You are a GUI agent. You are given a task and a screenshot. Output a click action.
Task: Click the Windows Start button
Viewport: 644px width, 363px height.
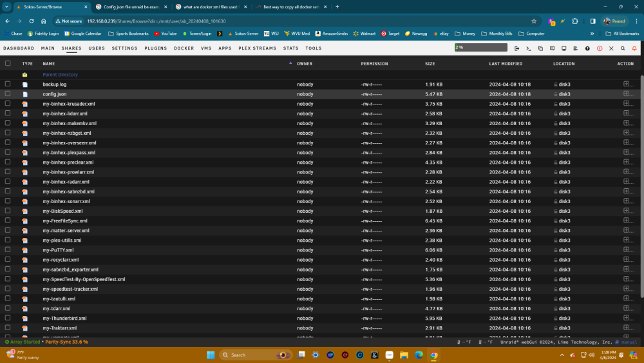pos(211,355)
